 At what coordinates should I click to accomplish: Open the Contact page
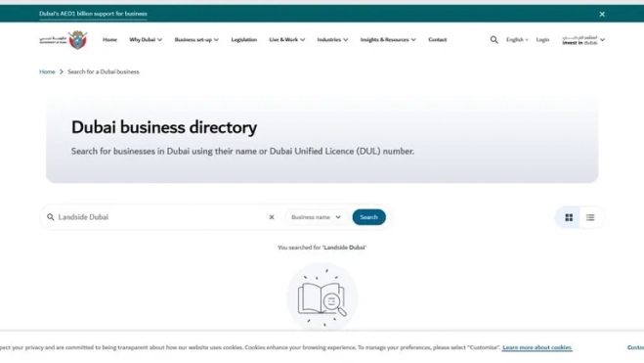pyautogui.click(x=437, y=40)
